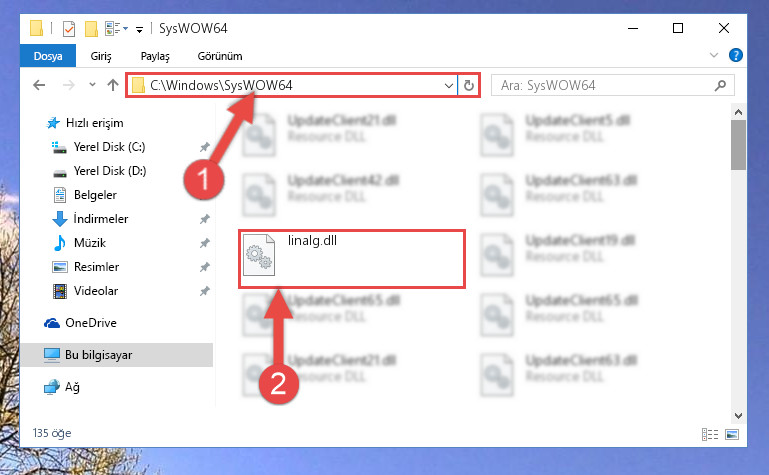
Task: Open the Customize Quick Access Toolbar dropdown arrow
Action: (140, 30)
